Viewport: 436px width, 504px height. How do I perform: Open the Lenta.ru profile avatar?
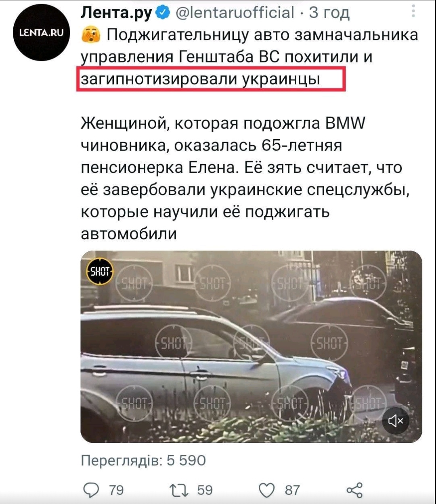tap(42, 33)
